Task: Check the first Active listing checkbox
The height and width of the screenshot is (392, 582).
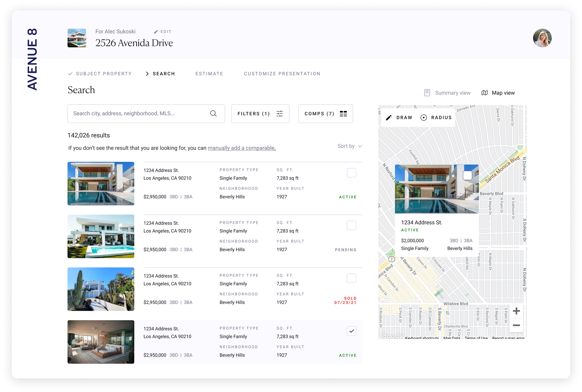Action: click(x=351, y=173)
